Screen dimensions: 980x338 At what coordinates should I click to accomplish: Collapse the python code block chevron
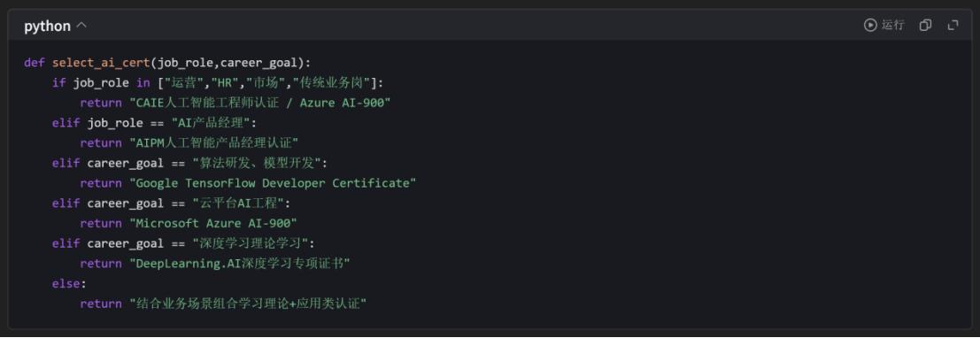(81, 26)
